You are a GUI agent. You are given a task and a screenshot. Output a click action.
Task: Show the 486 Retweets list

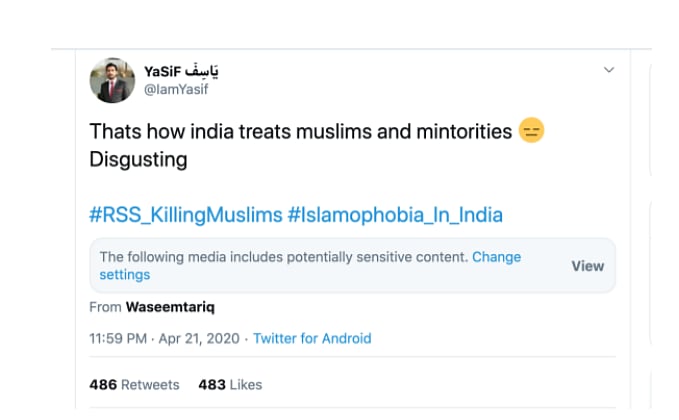(134, 385)
